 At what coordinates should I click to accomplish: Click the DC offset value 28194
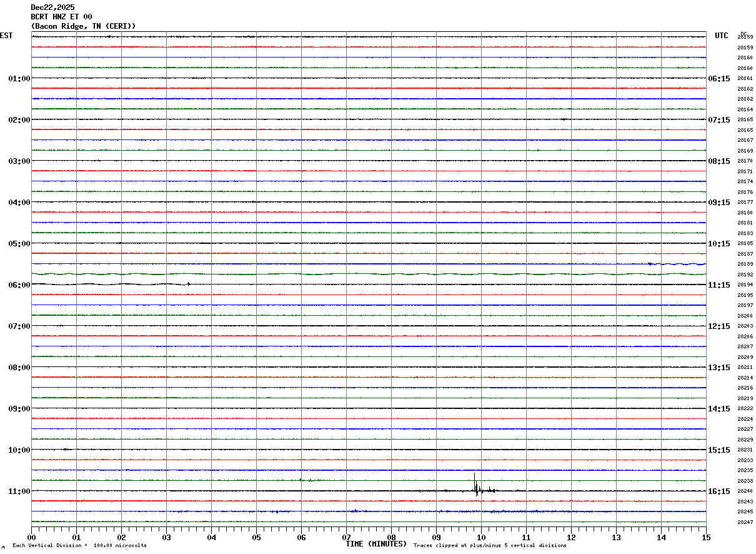click(745, 285)
